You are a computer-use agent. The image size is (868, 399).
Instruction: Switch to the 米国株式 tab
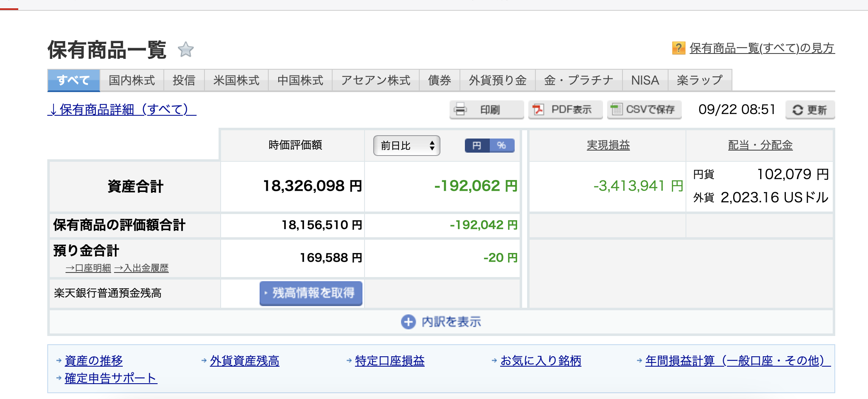click(236, 80)
